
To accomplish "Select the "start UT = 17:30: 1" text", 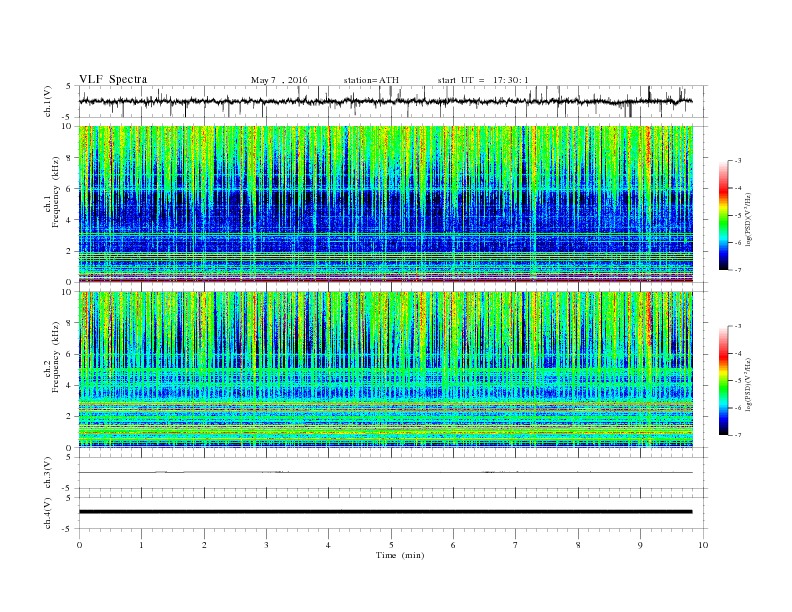I will 483,80.
